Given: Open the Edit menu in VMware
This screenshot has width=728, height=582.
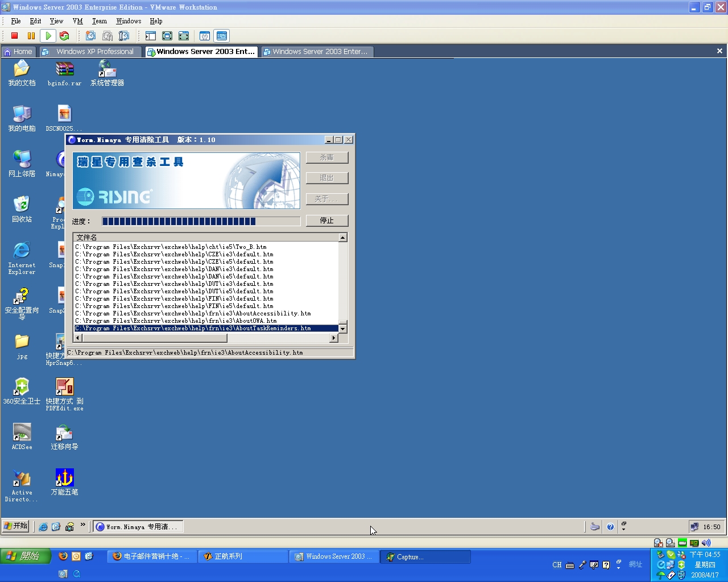Looking at the screenshot, I should click(35, 21).
